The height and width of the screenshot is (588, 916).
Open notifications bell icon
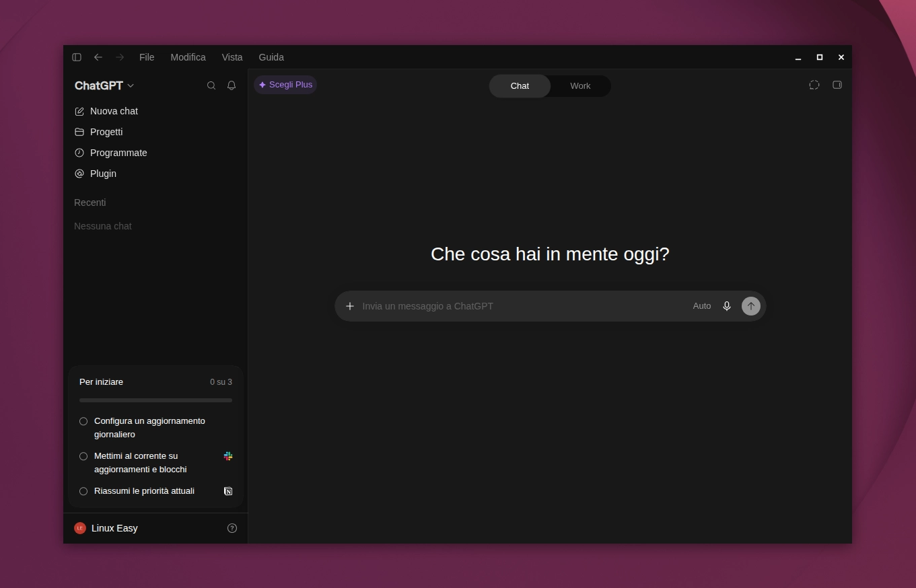click(232, 85)
